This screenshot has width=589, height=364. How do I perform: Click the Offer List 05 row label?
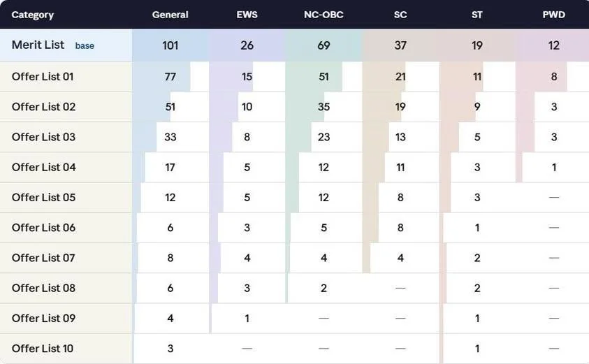[43, 197]
